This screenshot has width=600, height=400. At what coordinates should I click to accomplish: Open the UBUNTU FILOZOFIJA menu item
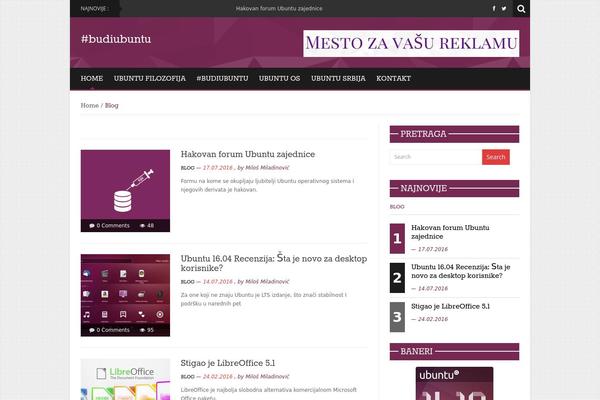(150, 78)
